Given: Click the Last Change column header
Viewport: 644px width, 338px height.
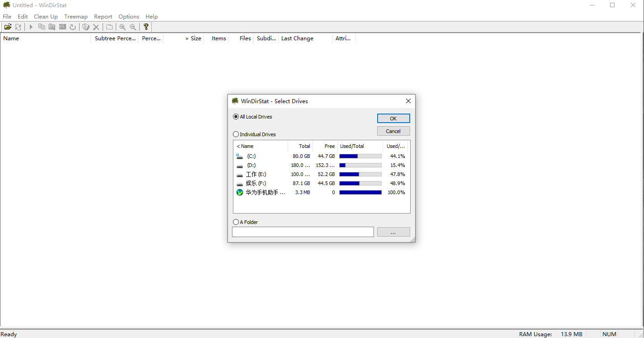Looking at the screenshot, I should tap(306, 38).
